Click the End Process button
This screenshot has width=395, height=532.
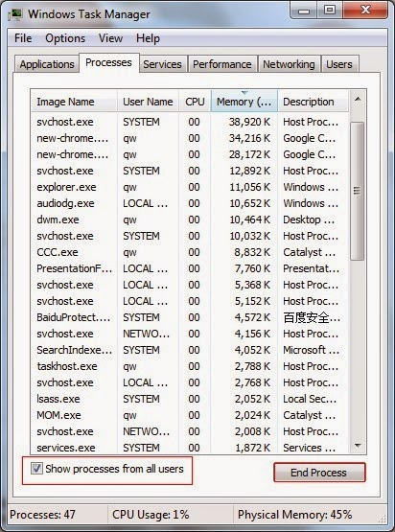(x=319, y=473)
